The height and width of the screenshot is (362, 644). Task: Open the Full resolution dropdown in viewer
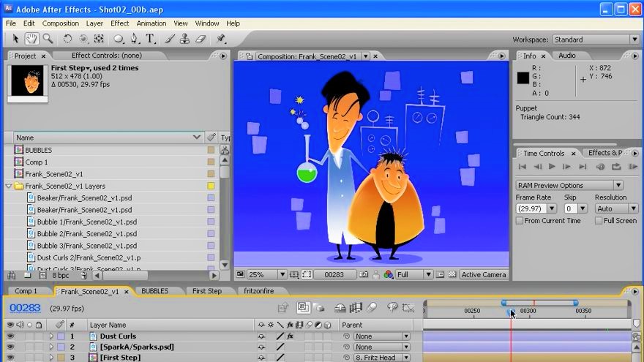[414, 274]
